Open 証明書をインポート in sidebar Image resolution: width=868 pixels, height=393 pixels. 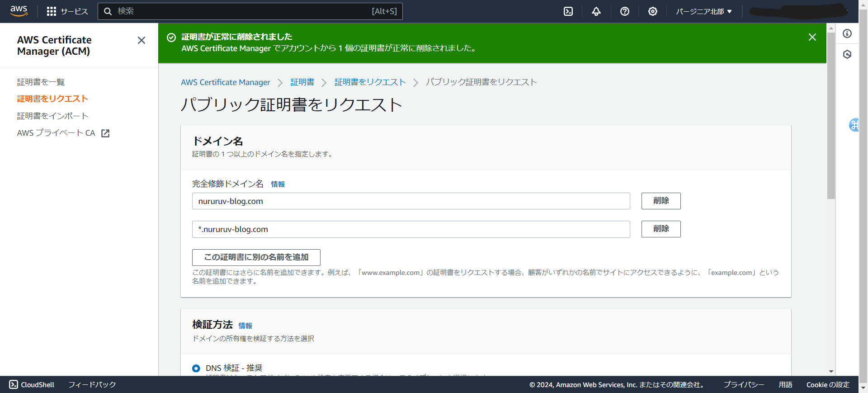[52, 116]
